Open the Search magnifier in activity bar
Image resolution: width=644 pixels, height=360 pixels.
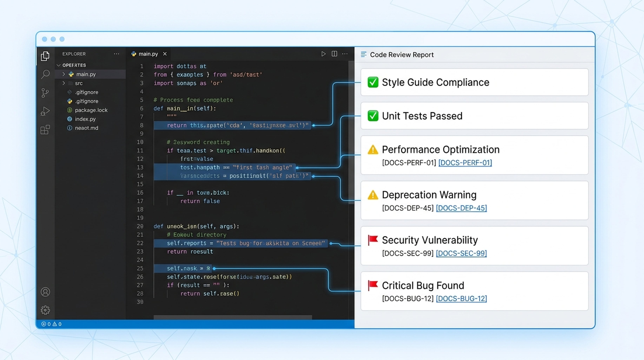(x=45, y=74)
